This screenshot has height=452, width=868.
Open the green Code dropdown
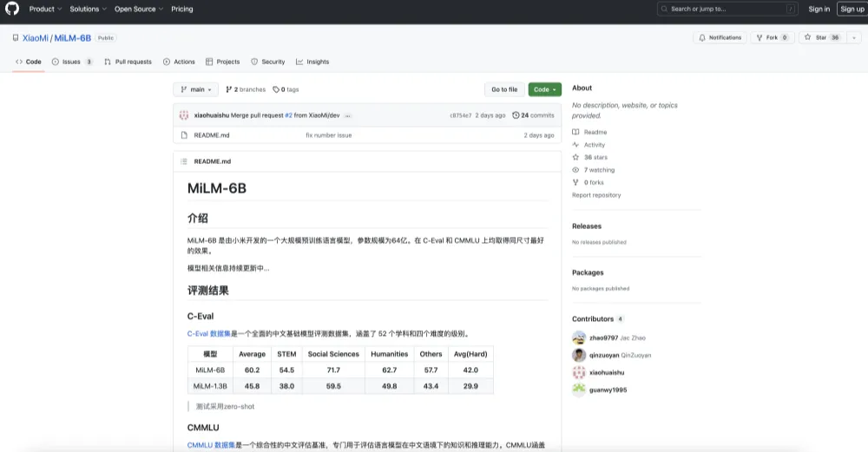[x=545, y=89]
